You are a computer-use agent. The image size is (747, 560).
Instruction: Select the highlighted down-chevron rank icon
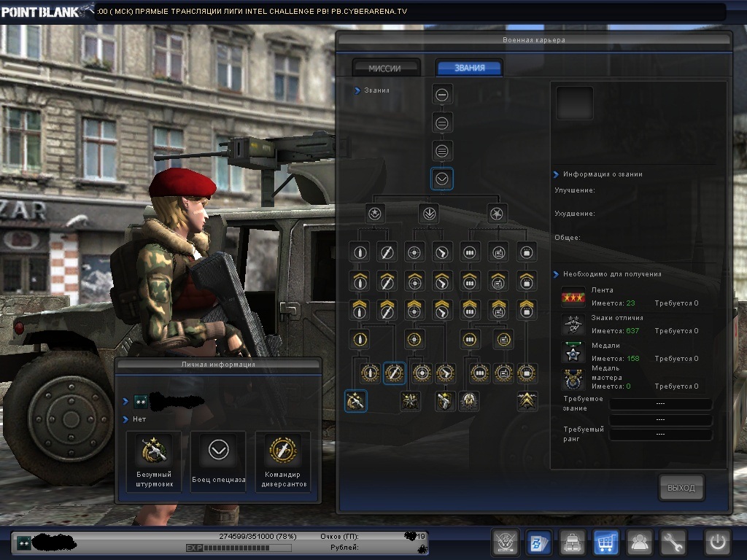[441, 179]
